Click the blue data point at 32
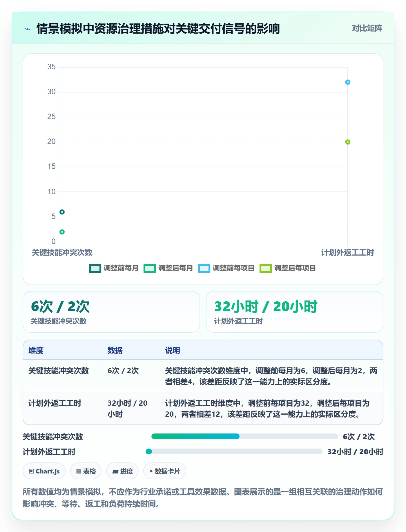The image size is (406, 532). 348,82
